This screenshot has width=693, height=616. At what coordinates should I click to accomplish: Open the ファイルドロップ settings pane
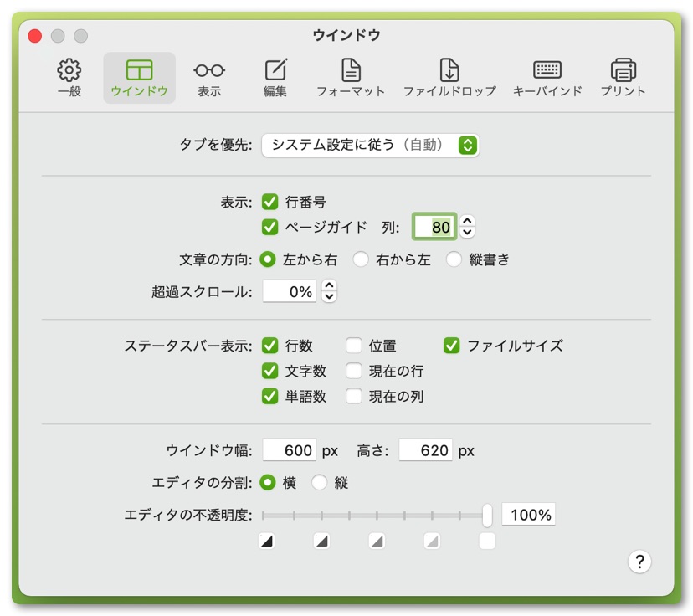coord(449,78)
